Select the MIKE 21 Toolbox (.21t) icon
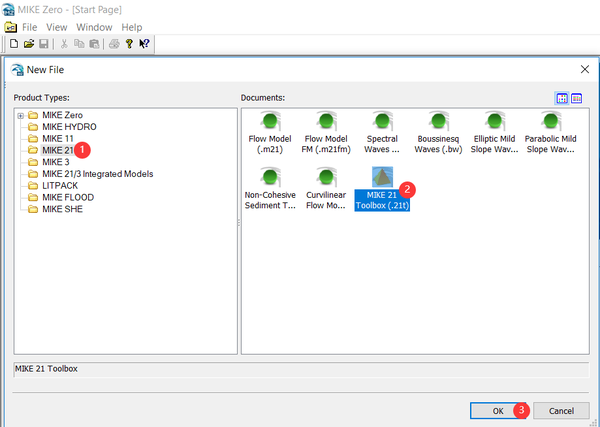The height and width of the screenshot is (427, 600). click(x=382, y=177)
